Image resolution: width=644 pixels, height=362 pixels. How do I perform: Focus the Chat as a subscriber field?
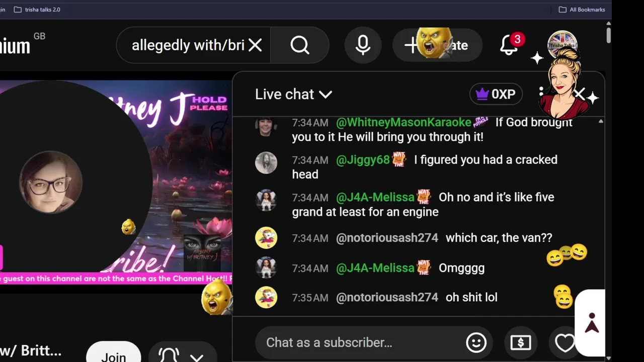point(360,343)
